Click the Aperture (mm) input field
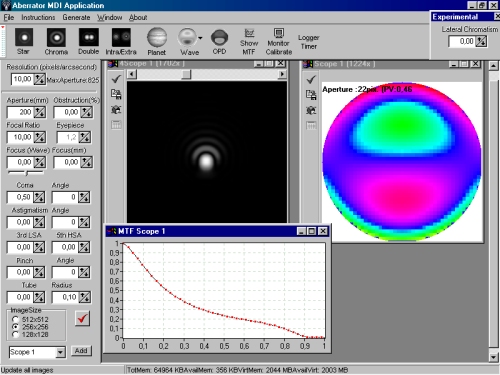The width and height of the screenshot is (500, 375). pos(20,112)
